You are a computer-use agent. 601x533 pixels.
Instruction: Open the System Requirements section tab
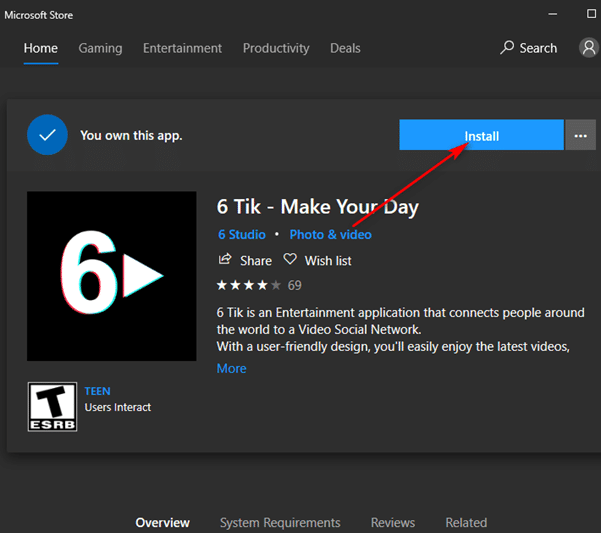pyautogui.click(x=280, y=522)
